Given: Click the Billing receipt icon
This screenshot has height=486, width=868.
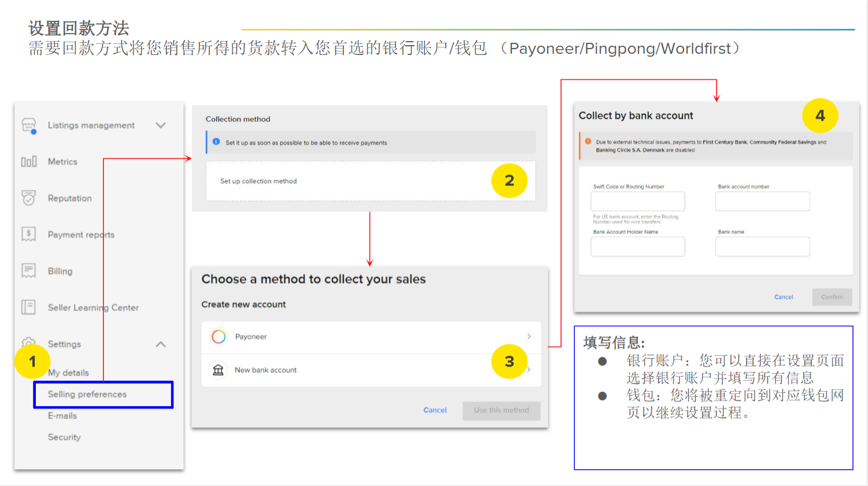Looking at the screenshot, I should (x=29, y=270).
